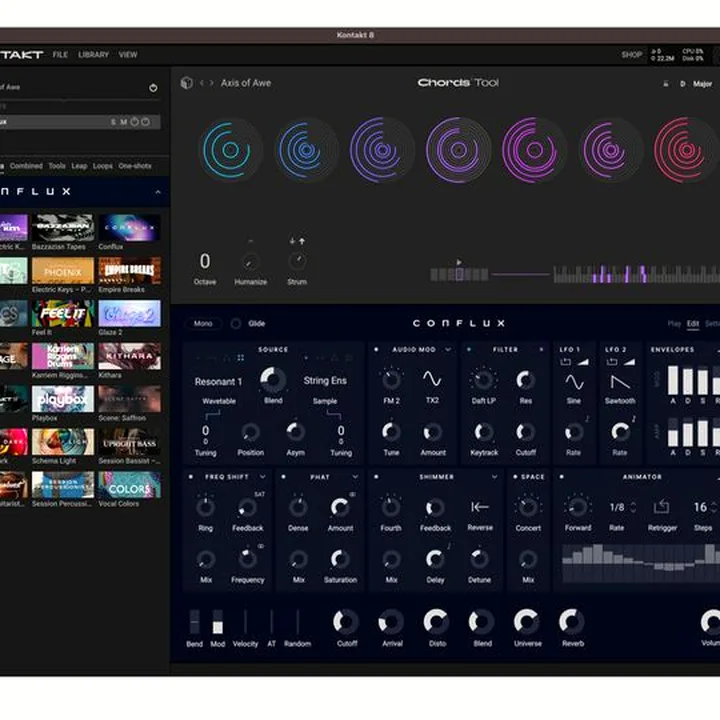This screenshot has height=720, width=720.
Task: Select the red chord disc
Action: pos(686,150)
